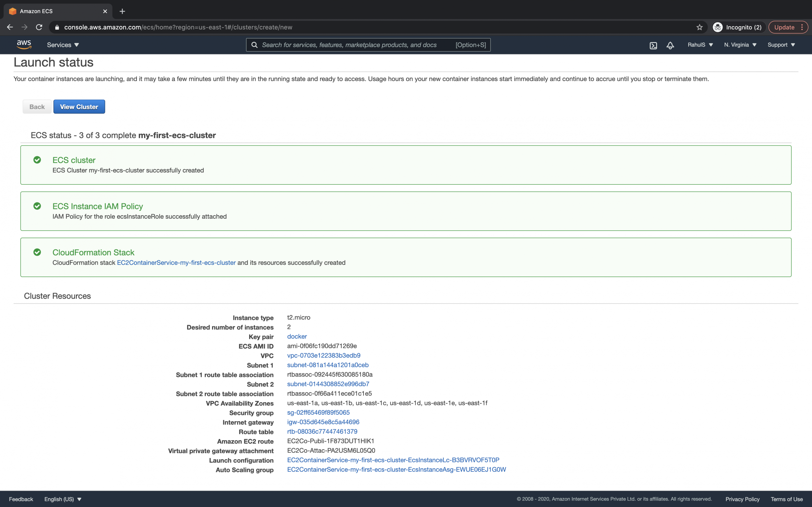The image size is (812, 507).
Task: Open the English (US) language selector
Action: 62,499
